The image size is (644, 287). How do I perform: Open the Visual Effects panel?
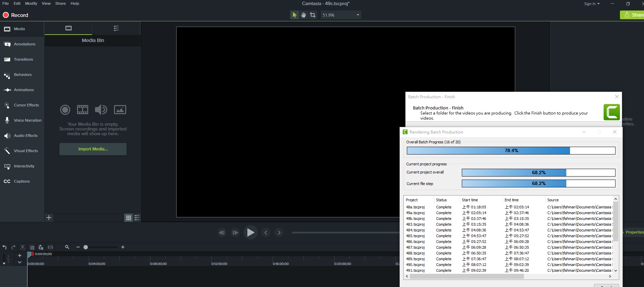pyautogui.click(x=22, y=151)
